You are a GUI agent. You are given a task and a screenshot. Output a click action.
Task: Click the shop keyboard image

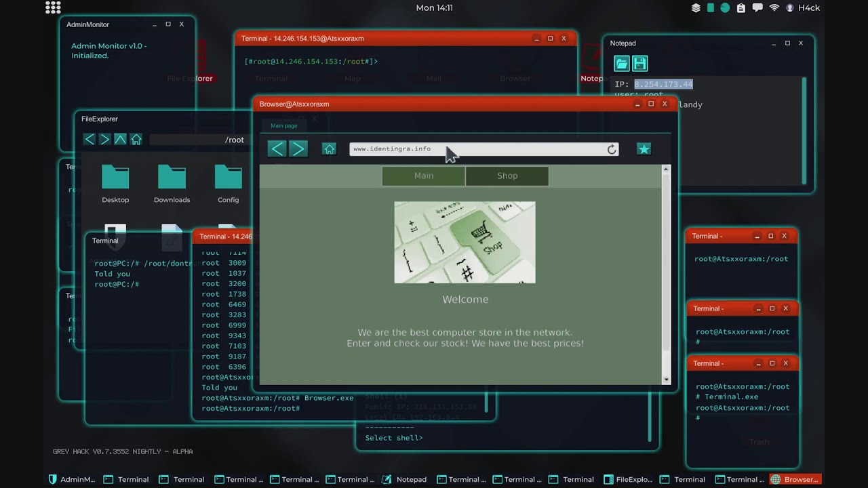click(x=465, y=242)
